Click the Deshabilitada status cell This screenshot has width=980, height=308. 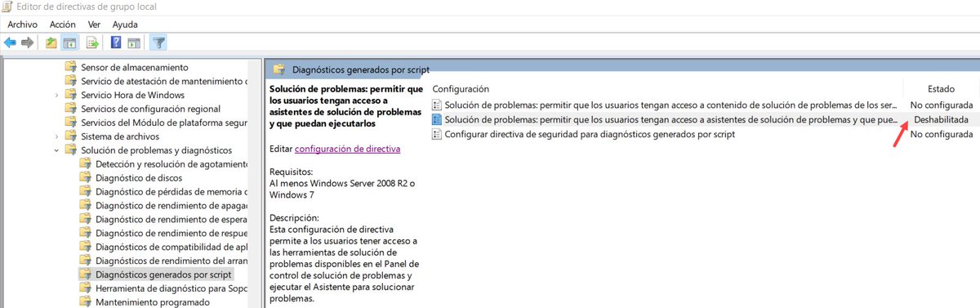tap(942, 120)
